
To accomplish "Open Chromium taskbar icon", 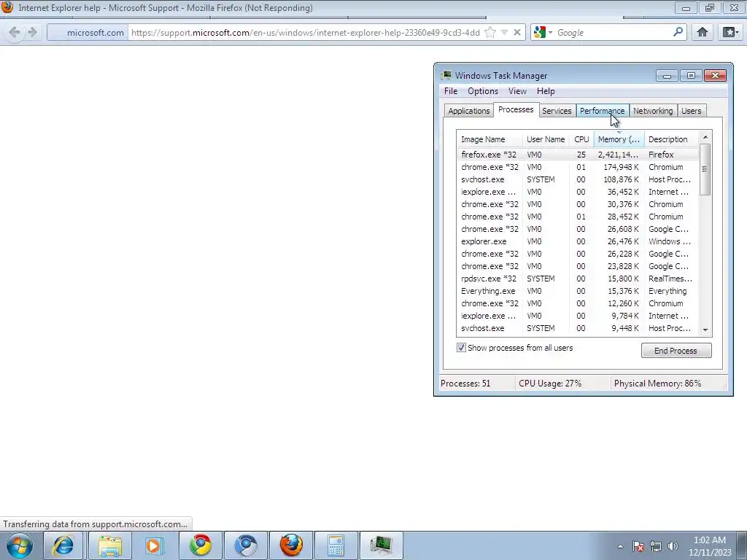I will pos(246,545).
